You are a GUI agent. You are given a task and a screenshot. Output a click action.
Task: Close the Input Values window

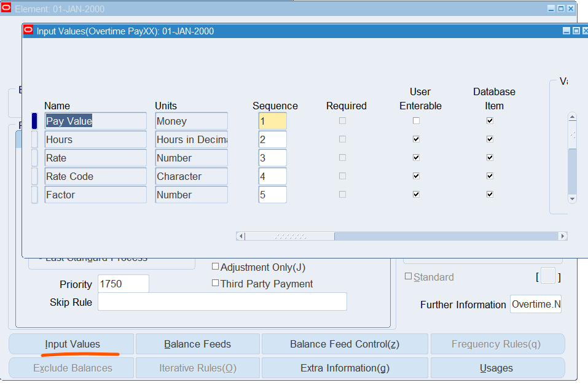pyautogui.click(x=584, y=31)
